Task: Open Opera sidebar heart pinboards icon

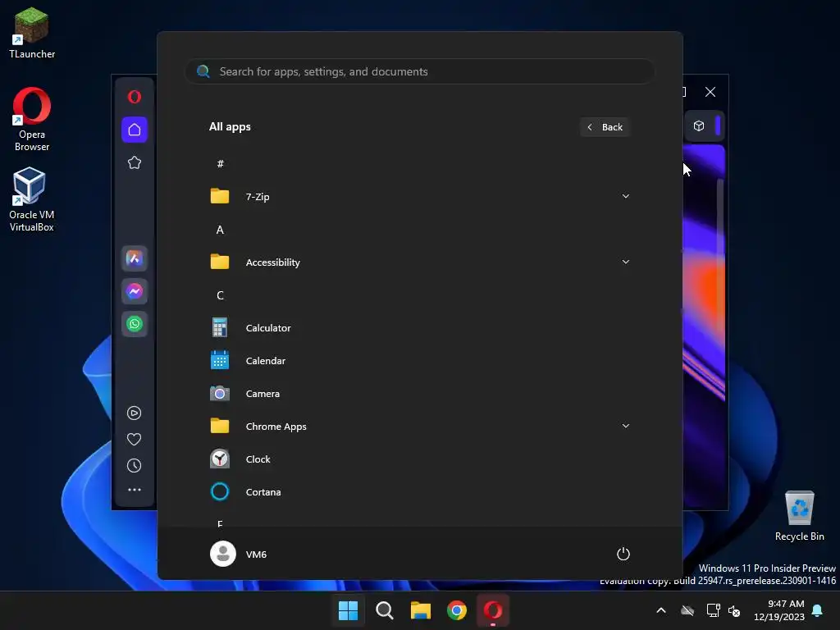Action: click(x=134, y=440)
